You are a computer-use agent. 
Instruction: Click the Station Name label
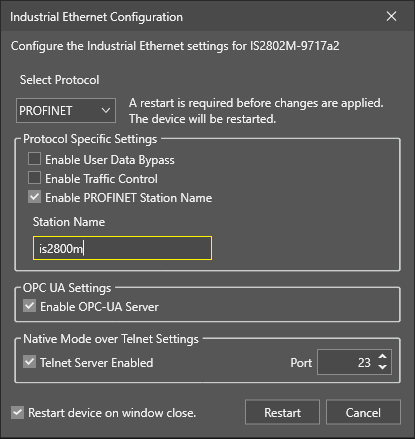pyautogui.click(x=69, y=222)
